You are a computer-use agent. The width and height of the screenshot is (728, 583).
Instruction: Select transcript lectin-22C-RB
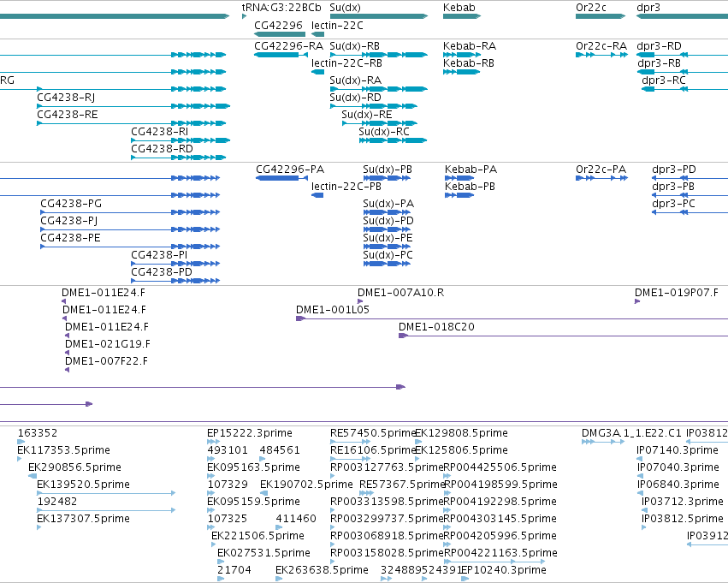317,72
